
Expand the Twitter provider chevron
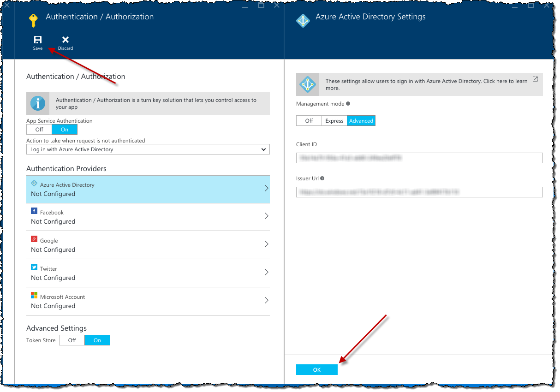(x=266, y=272)
